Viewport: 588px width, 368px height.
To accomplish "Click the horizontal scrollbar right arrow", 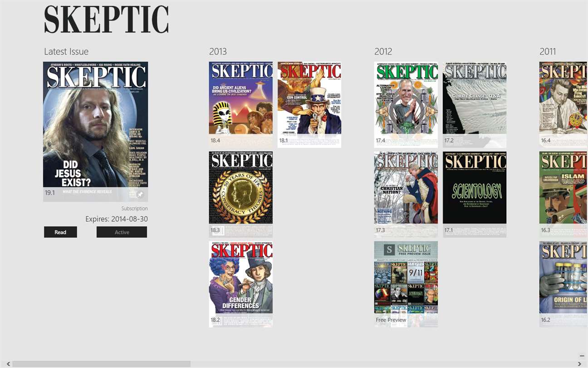I will point(579,364).
